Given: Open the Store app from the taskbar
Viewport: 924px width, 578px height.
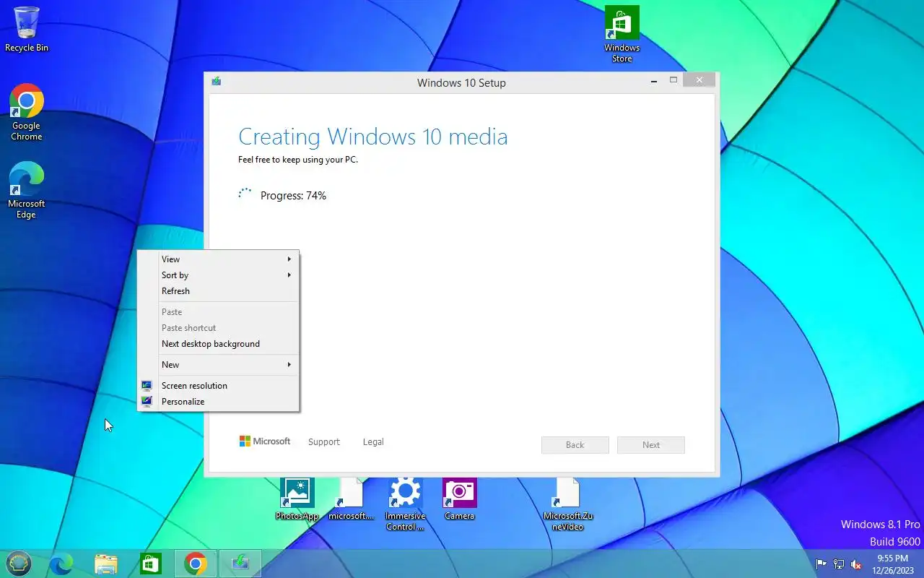Looking at the screenshot, I should point(151,564).
